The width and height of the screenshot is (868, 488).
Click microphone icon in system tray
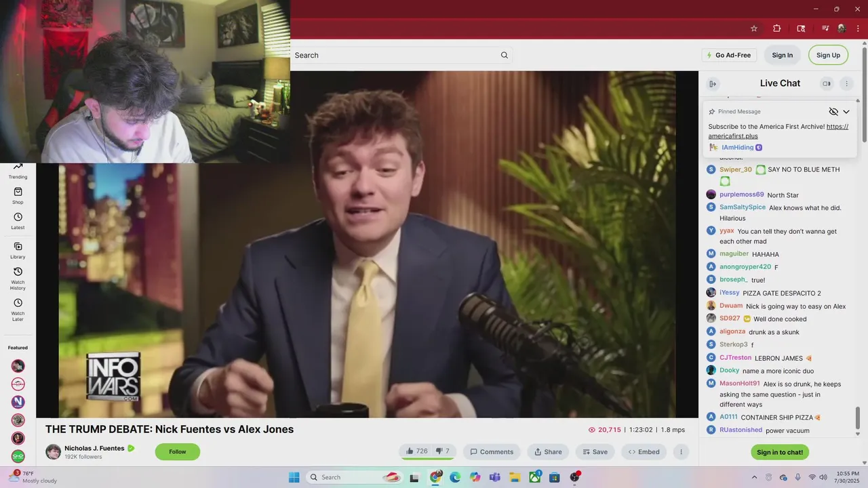click(797, 477)
